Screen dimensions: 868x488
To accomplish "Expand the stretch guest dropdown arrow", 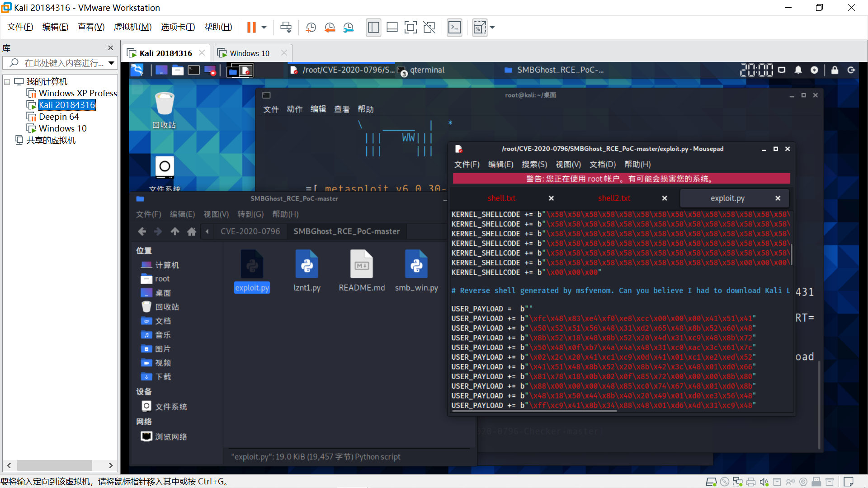I will click(492, 28).
